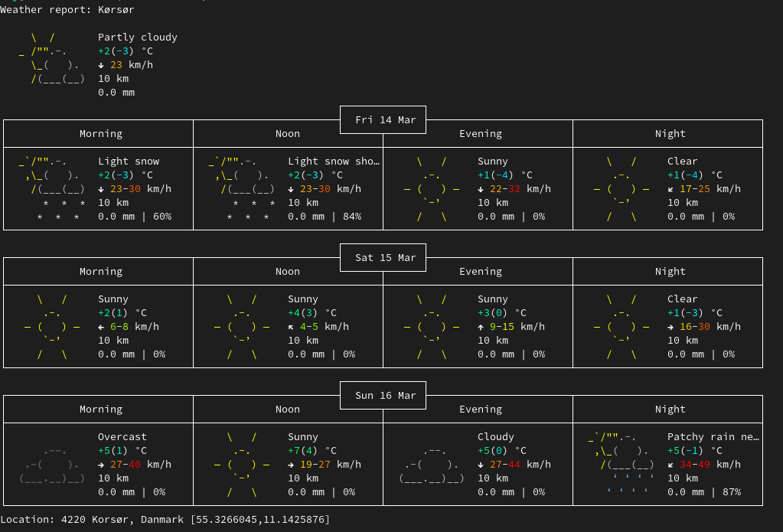
Task: Click Sunday night's Patchy rain icon
Action: pos(622,465)
